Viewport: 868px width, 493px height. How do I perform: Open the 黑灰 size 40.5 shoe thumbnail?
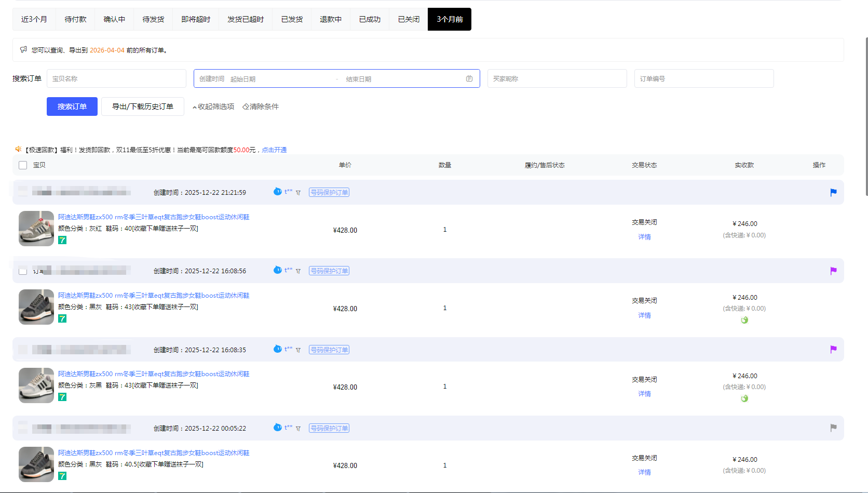click(x=36, y=464)
